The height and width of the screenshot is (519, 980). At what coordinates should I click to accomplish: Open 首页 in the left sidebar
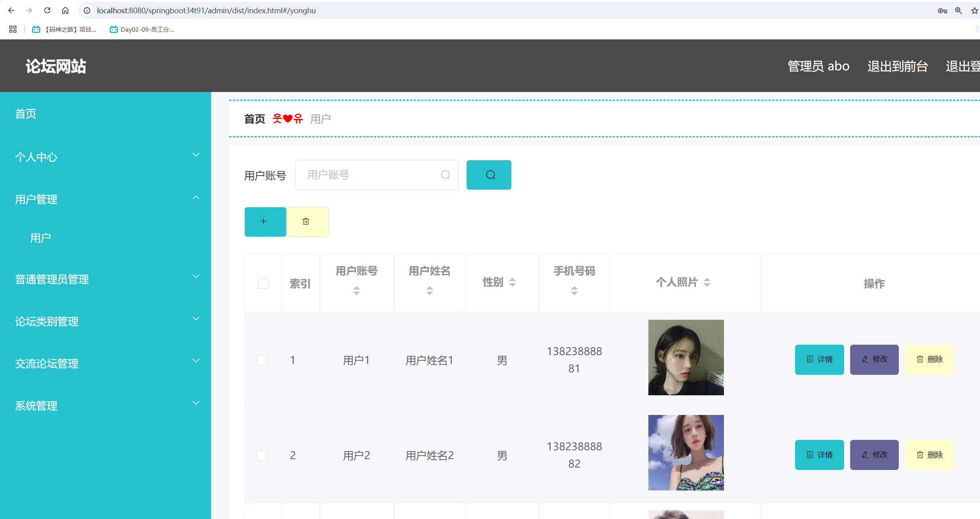click(x=26, y=114)
